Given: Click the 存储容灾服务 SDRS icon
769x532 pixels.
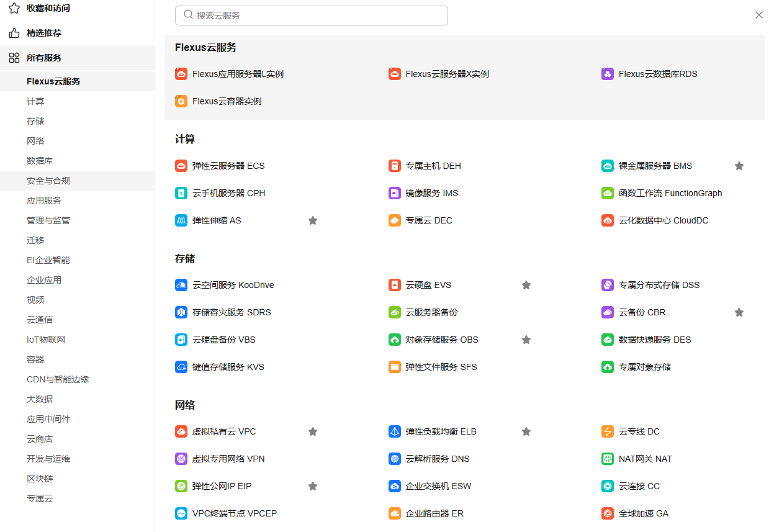Looking at the screenshot, I should pos(181,312).
